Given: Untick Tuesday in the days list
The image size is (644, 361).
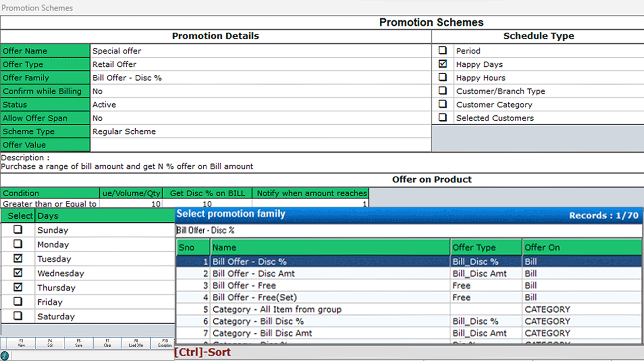Looking at the screenshot, I should tap(18, 259).
